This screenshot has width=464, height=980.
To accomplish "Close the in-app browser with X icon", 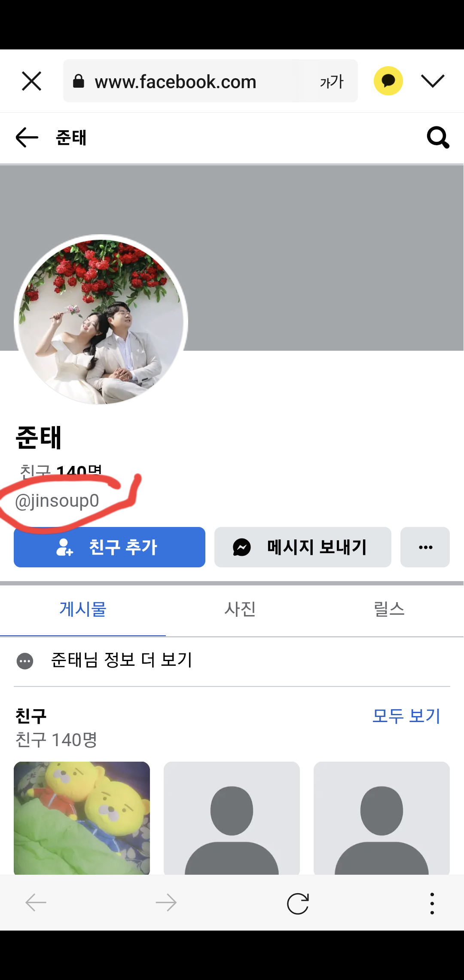I will pos(31,81).
